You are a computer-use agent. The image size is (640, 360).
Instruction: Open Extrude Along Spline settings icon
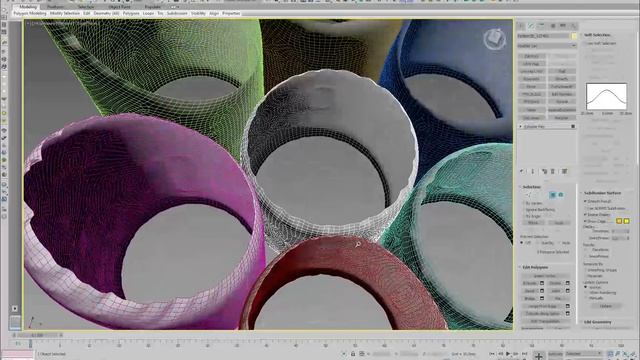pyautogui.click(x=567, y=314)
